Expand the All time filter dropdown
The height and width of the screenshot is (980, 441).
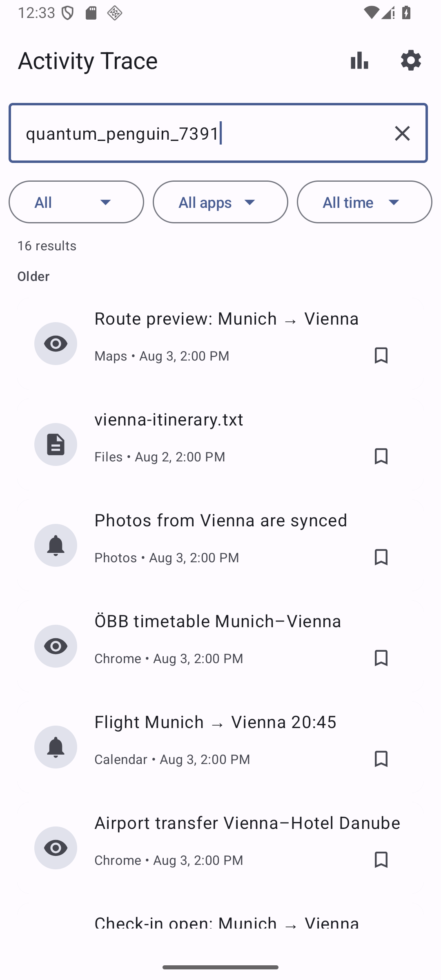coord(365,202)
